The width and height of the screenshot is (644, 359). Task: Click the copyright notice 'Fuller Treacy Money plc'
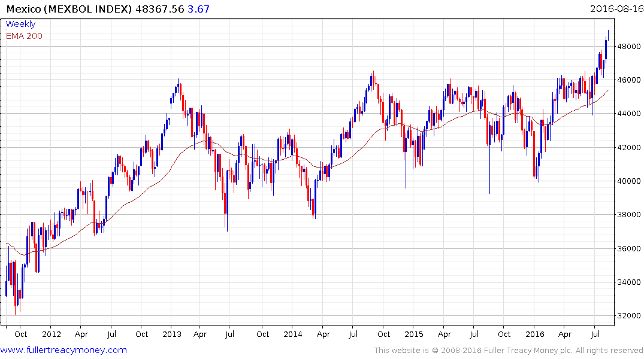[x=528, y=351]
